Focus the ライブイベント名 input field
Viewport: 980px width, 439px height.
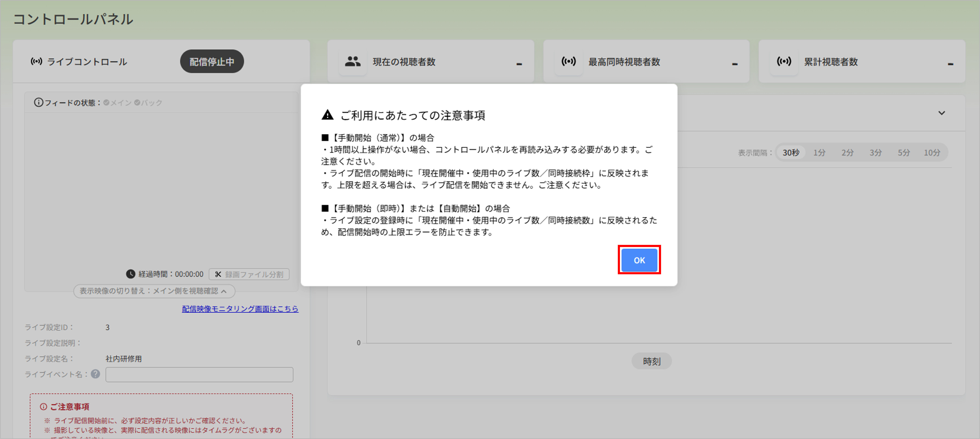[x=199, y=374]
